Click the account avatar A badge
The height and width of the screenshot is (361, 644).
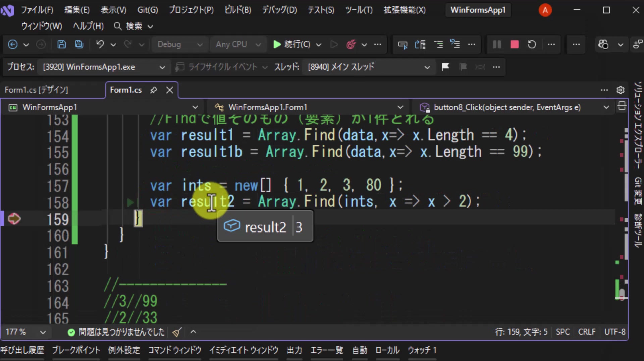545,10
